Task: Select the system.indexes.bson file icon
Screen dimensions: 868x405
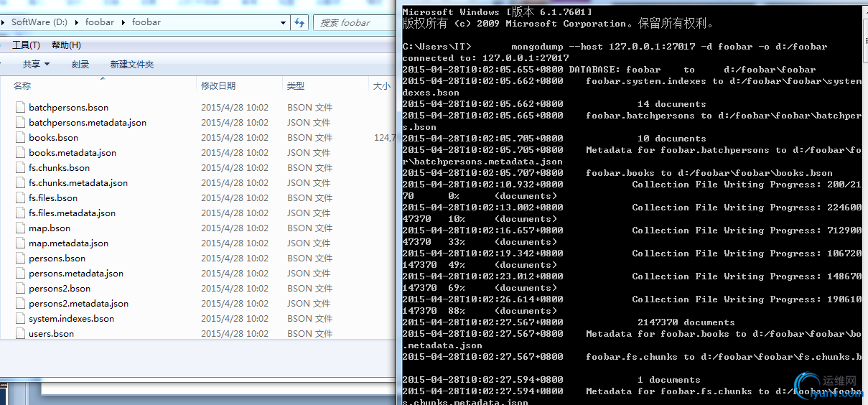Action: coord(20,318)
